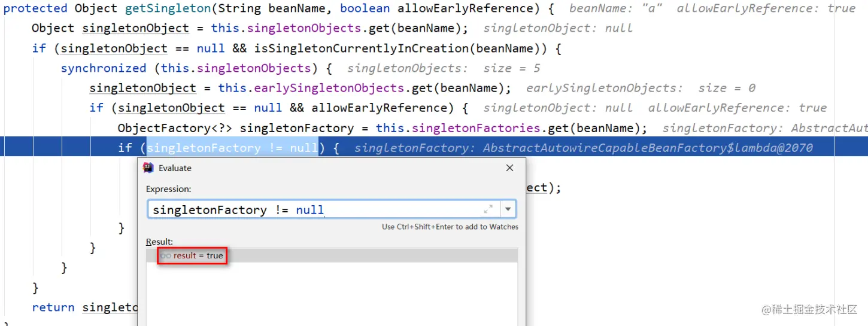The height and width of the screenshot is (326, 868).
Task: Click the inline hint 'beanName: "a"'
Action: coord(615,8)
